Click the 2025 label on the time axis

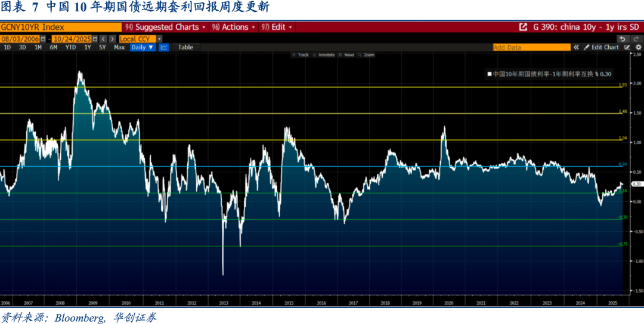click(x=612, y=303)
